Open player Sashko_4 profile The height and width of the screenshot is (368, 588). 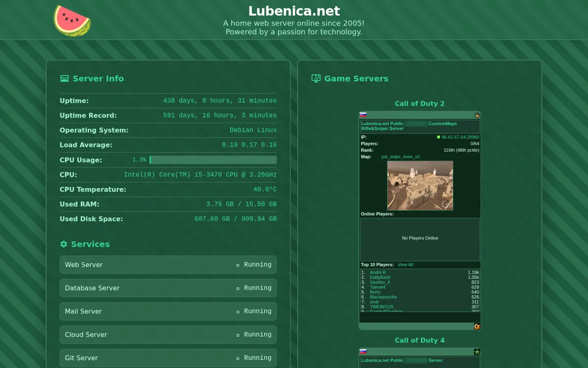(380, 282)
